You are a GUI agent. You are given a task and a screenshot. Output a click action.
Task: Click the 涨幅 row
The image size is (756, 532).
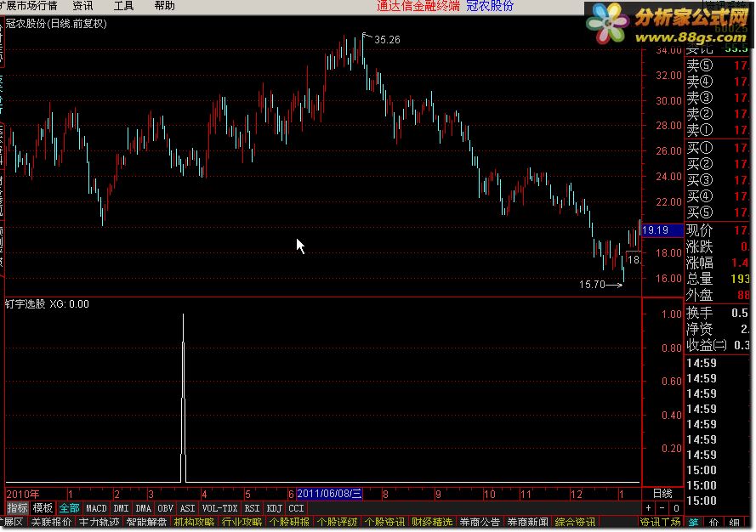point(718,263)
